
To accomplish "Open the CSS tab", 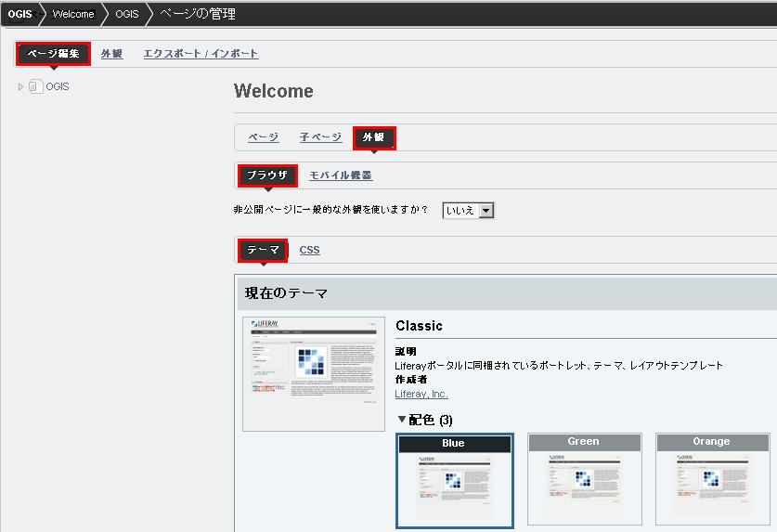I will [309, 251].
